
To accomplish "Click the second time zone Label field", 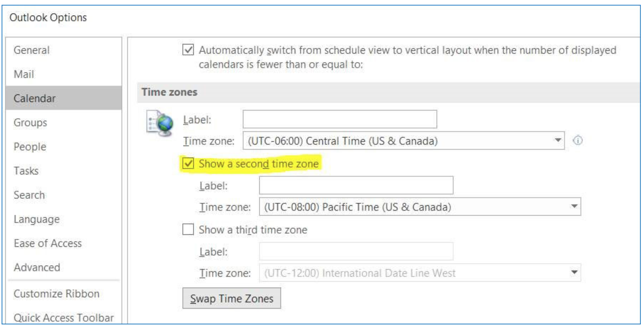I will pyautogui.click(x=356, y=185).
